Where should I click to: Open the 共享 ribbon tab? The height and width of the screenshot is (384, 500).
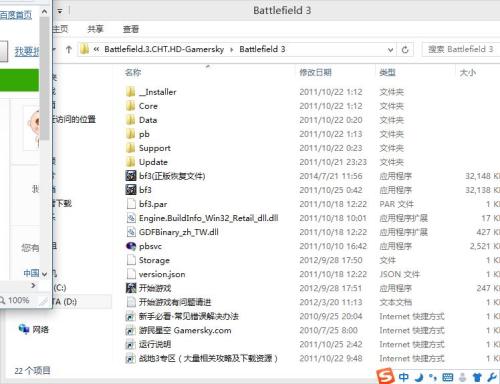(x=95, y=29)
